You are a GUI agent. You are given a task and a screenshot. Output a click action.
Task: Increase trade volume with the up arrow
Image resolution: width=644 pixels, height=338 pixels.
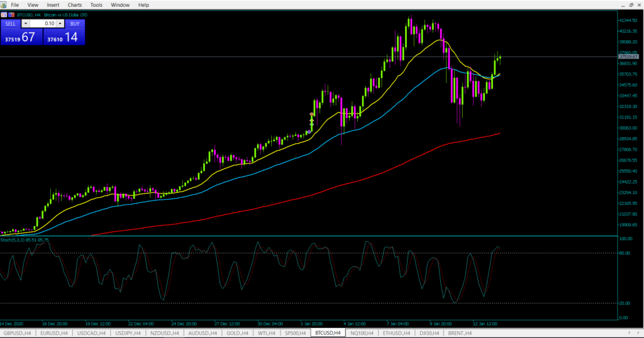(60, 23)
